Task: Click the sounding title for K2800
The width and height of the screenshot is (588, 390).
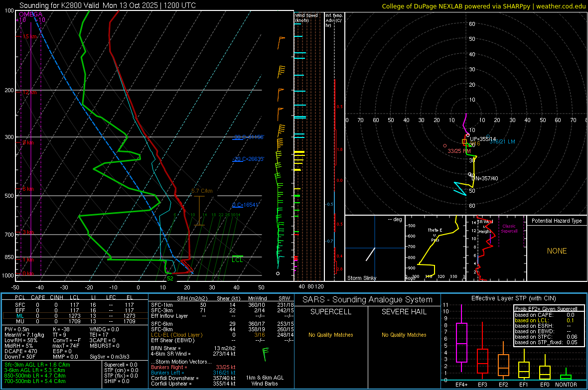Action: (108, 5)
